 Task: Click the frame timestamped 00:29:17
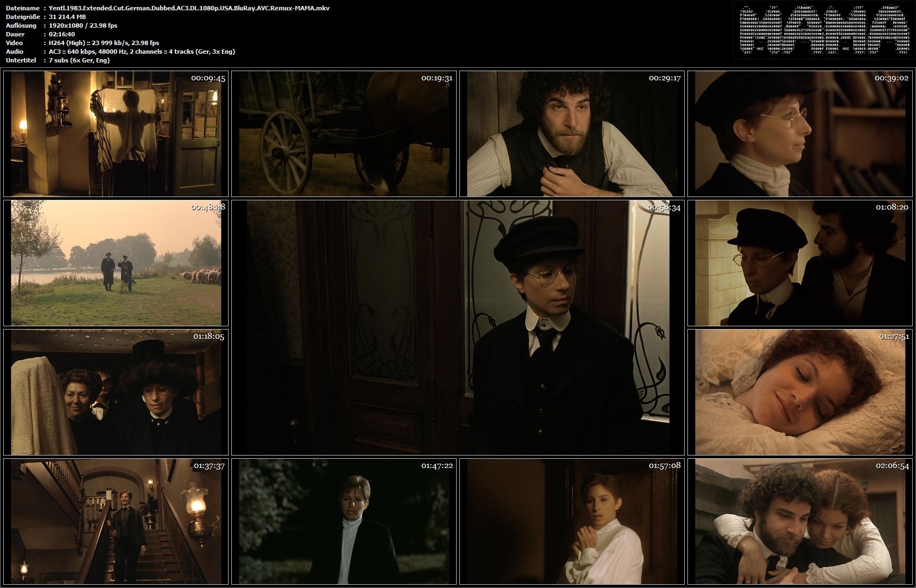(x=572, y=134)
